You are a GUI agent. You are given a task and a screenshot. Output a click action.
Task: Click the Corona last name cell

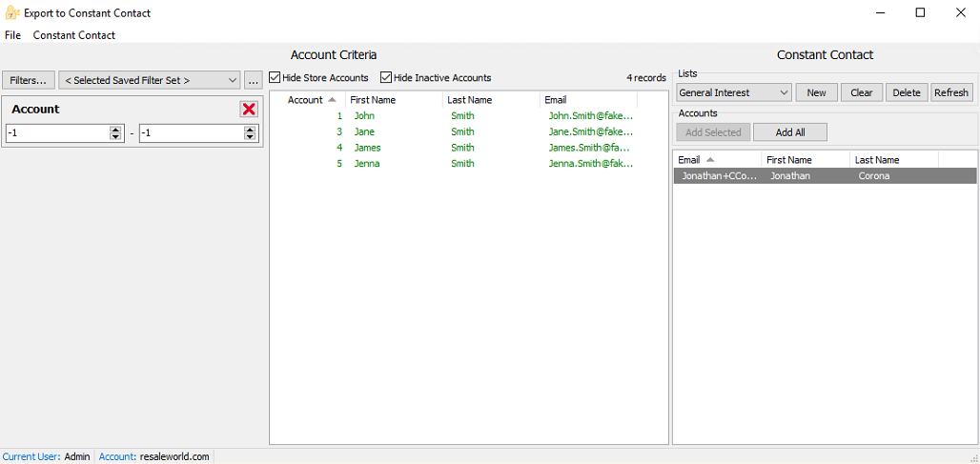point(874,176)
